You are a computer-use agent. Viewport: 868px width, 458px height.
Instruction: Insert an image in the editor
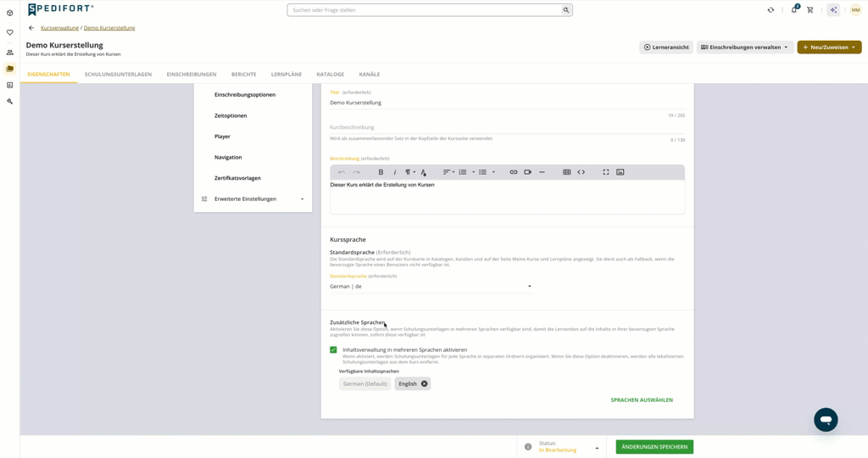pyautogui.click(x=620, y=172)
